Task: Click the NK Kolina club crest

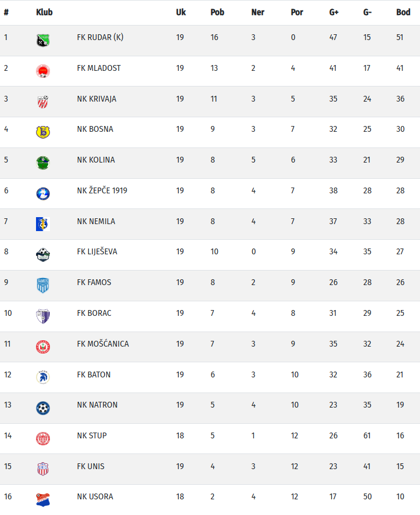Action: 43,163
